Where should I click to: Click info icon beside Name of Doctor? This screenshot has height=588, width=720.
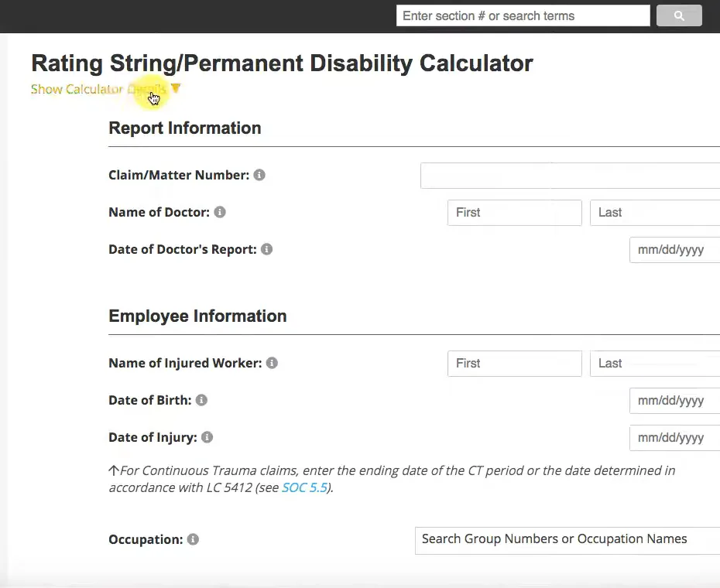(220, 212)
